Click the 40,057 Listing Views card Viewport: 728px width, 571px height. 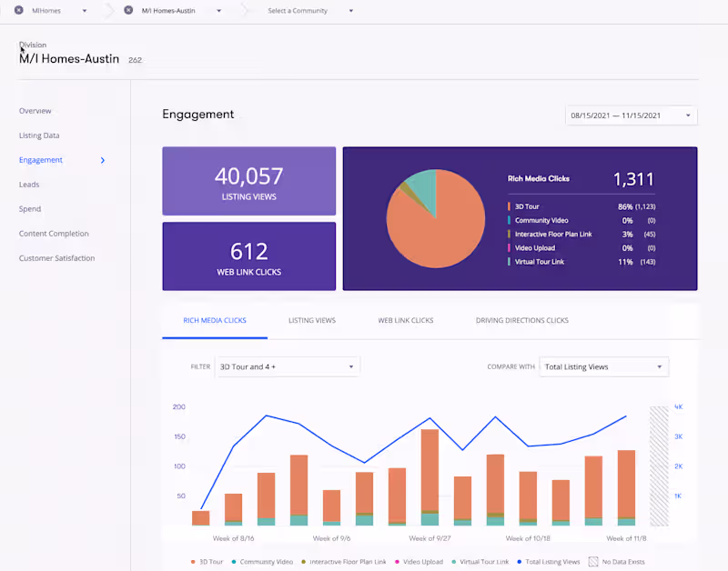248,181
